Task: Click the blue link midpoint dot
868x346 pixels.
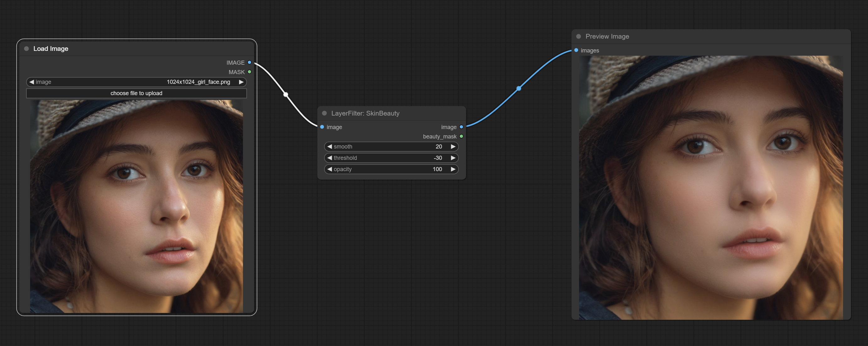Action: (x=519, y=88)
